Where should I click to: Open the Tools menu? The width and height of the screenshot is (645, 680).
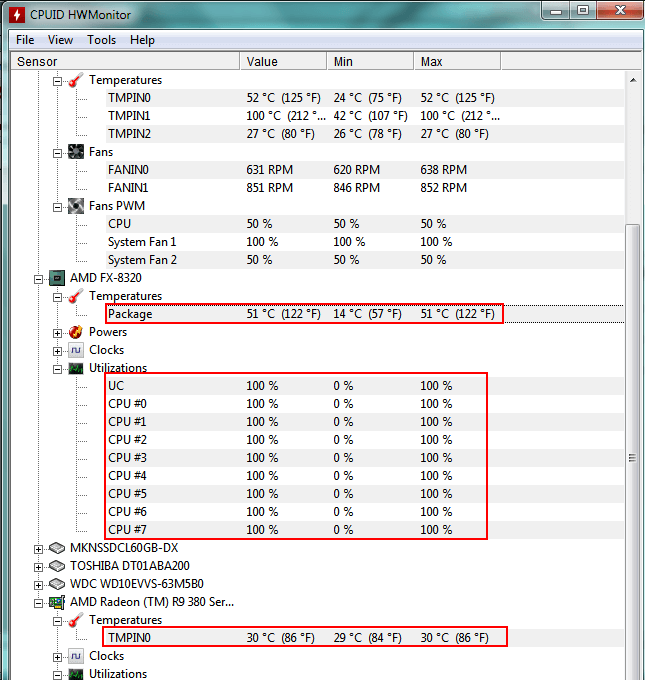point(101,40)
